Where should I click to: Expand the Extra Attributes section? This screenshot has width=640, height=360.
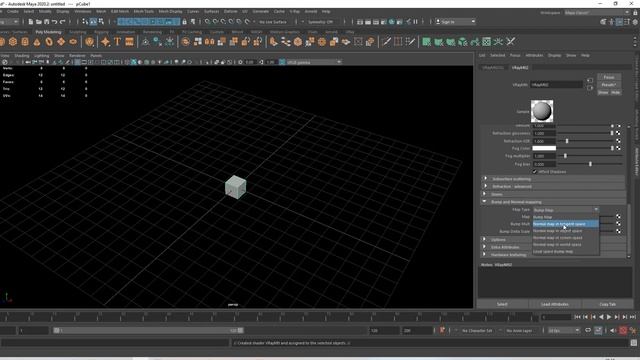point(507,247)
